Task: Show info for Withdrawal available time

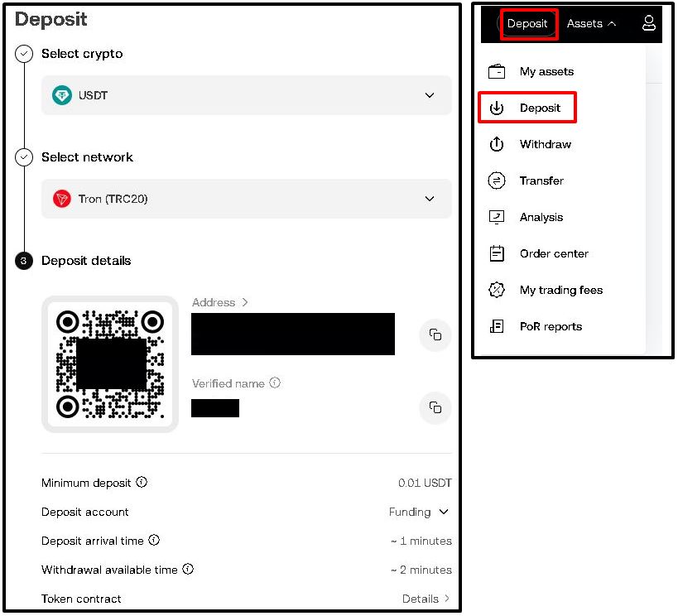Action: (188, 569)
